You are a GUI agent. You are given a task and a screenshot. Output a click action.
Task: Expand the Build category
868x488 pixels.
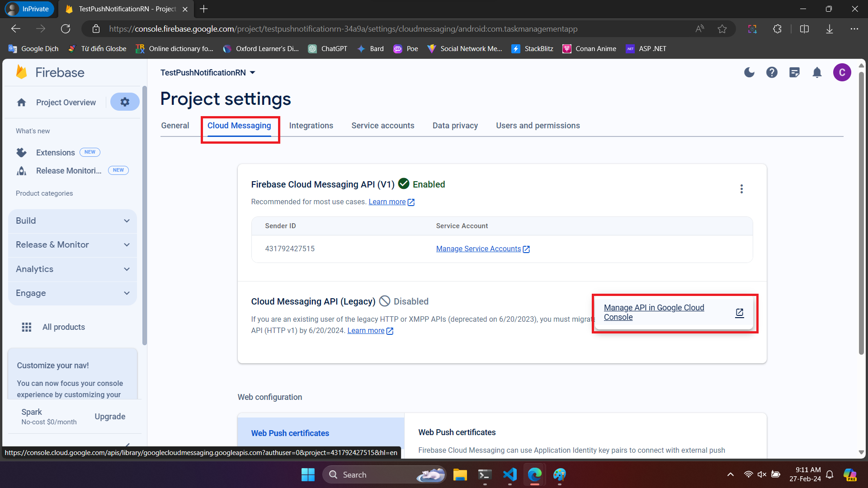click(x=72, y=221)
